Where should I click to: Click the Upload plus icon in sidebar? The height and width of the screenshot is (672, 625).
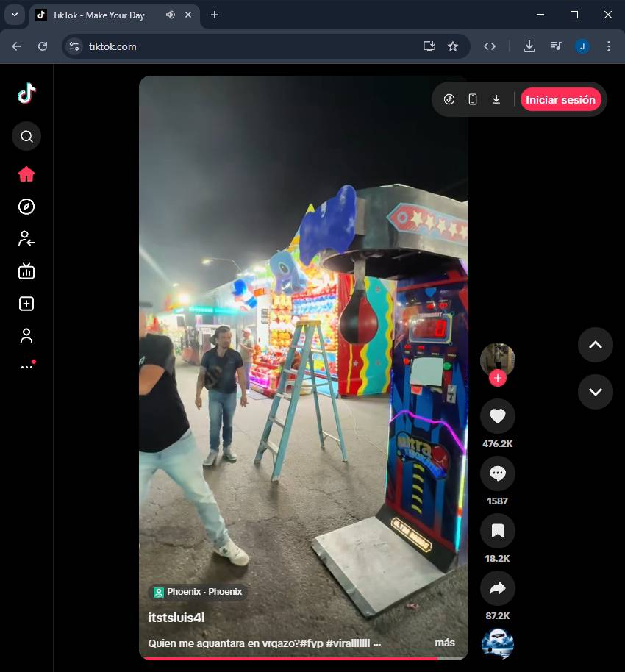coord(26,304)
